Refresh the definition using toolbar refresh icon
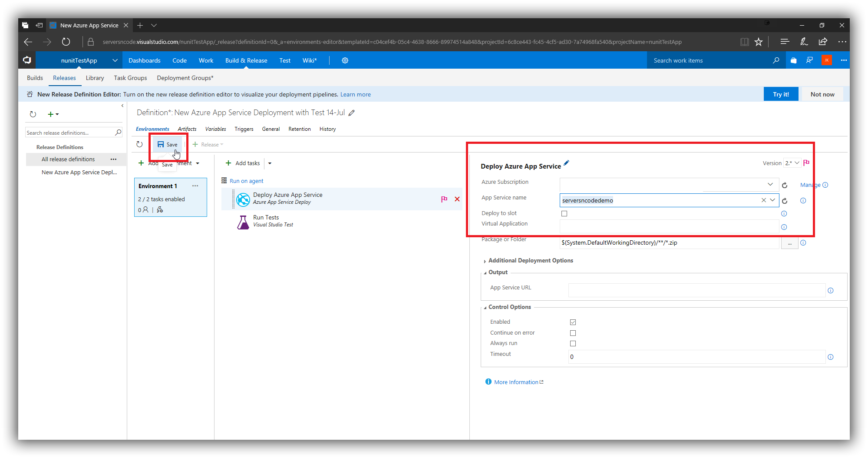 coord(139,144)
